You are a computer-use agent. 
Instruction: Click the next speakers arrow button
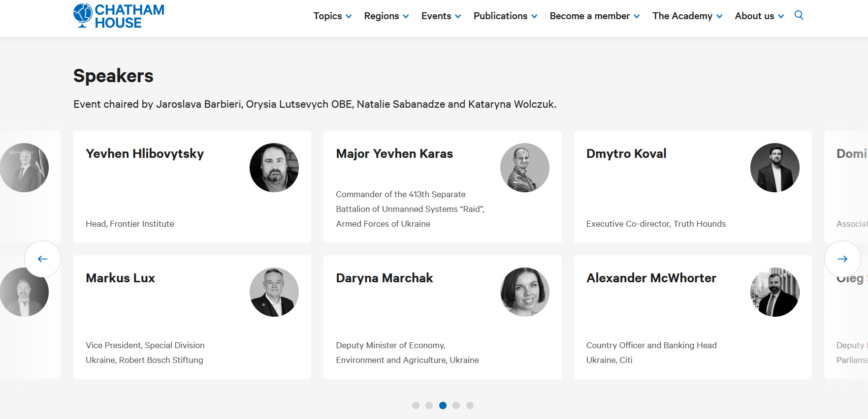(x=842, y=259)
